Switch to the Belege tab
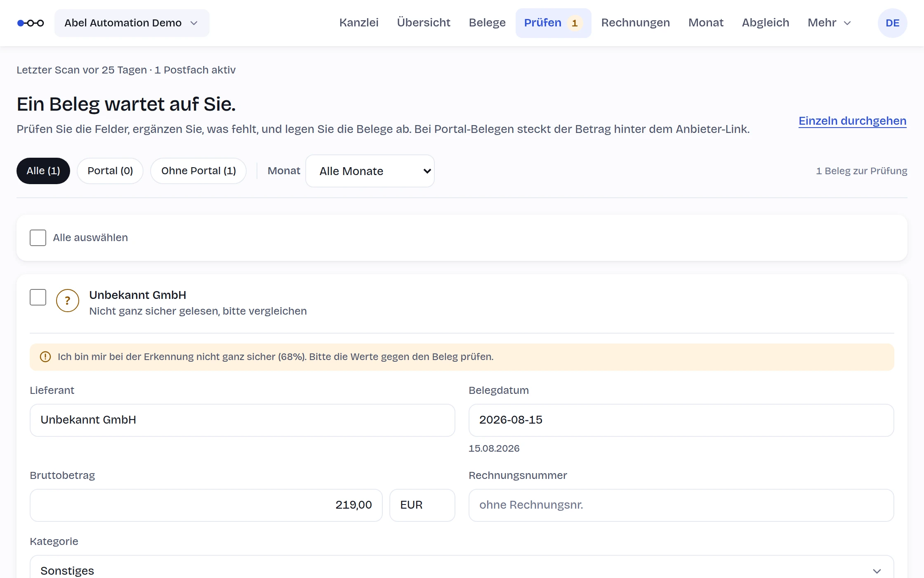 487,23
